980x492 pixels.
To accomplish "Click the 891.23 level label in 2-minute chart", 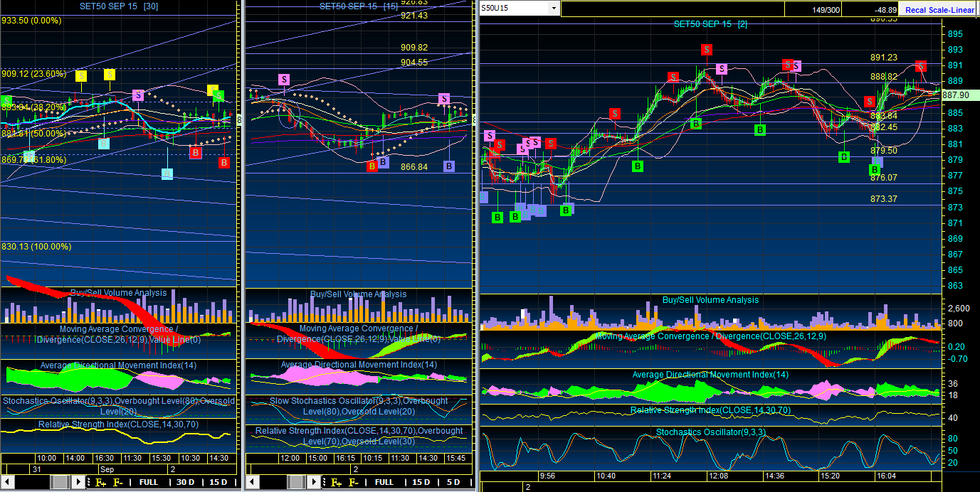I will coord(884,58).
